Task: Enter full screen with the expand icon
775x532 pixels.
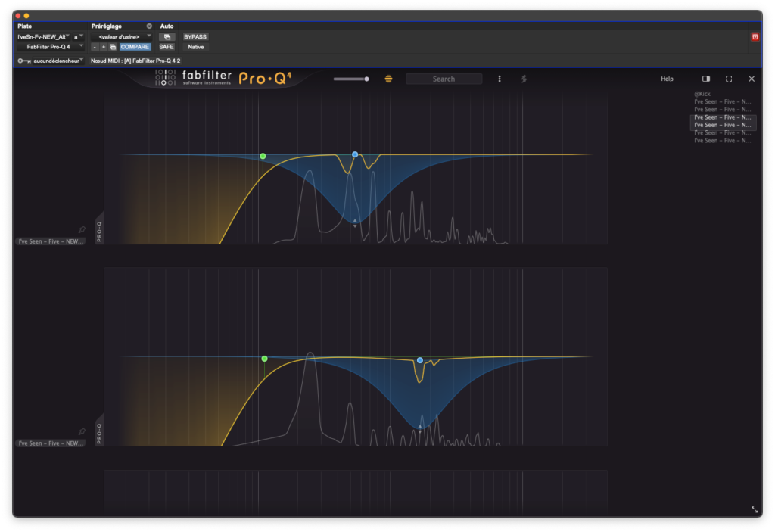Action: pyautogui.click(x=729, y=79)
